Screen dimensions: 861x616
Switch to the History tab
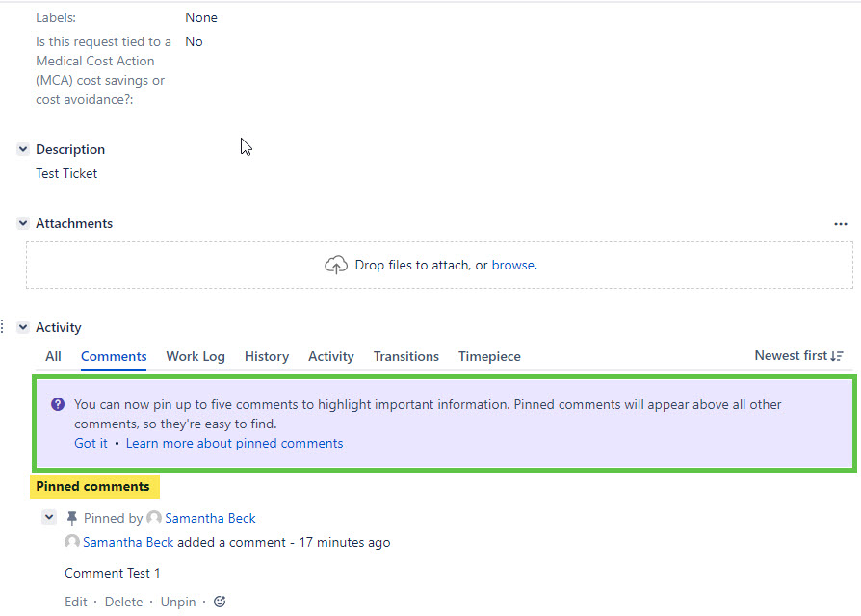click(267, 356)
